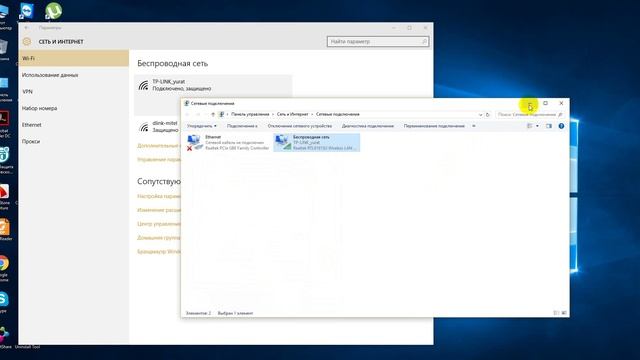Click Панель управления in the breadcrumb
The height and width of the screenshot is (360, 640).
[x=250, y=114]
